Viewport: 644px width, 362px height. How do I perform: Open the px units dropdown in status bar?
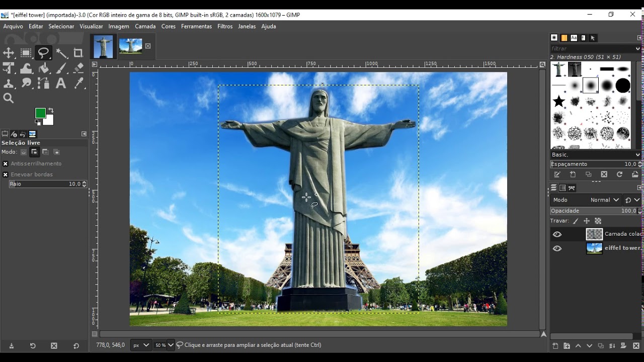coord(140,345)
